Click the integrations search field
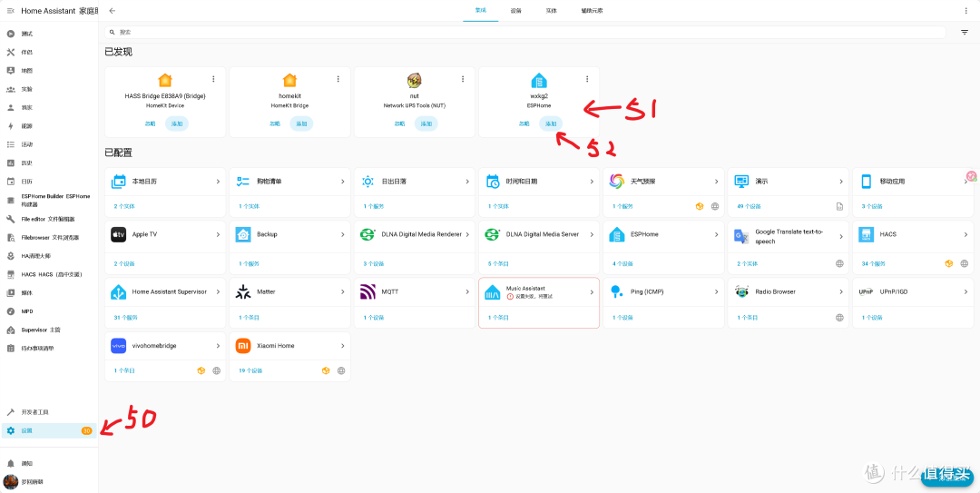980x493 pixels. (x=525, y=32)
